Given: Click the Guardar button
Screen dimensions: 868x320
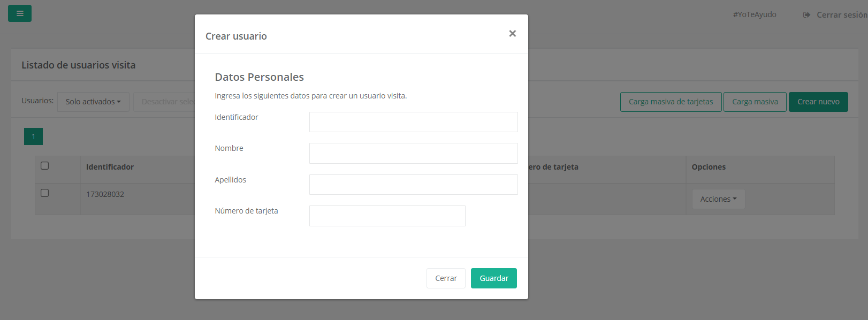Looking at the screenshot, I should click(493, 278).
